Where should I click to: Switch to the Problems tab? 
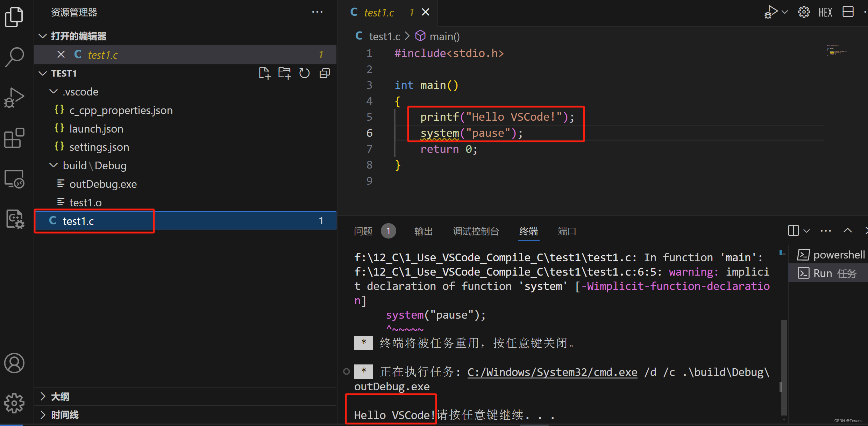[363, 231]
